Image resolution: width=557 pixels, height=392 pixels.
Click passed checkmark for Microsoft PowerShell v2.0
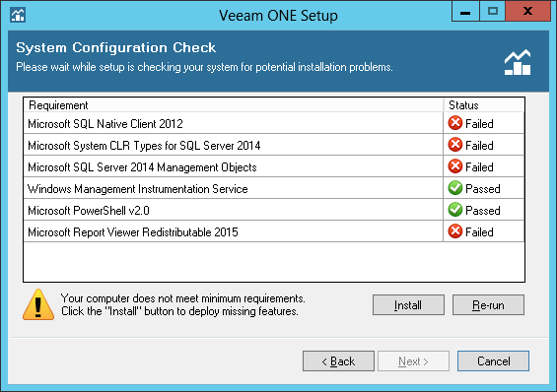[455, 210]
